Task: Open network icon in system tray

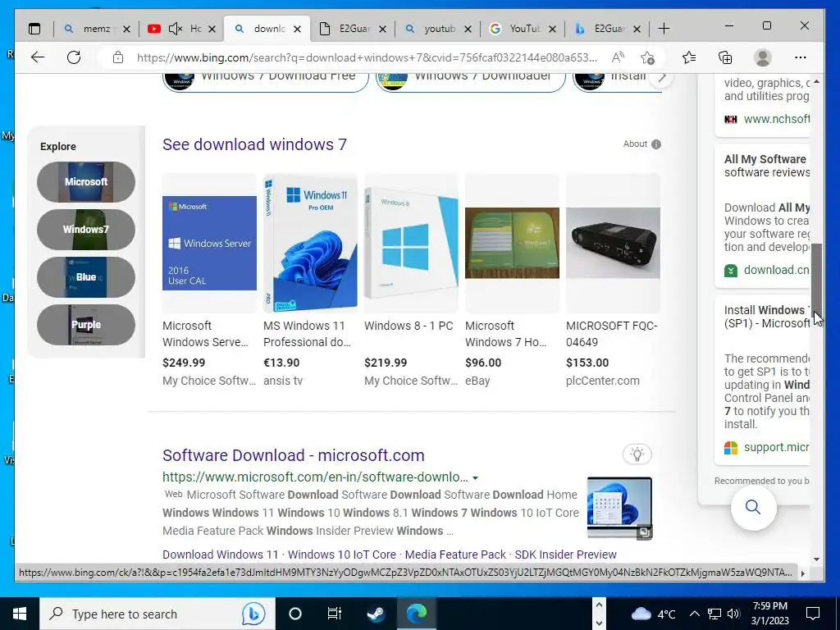Action: point(714,614)
